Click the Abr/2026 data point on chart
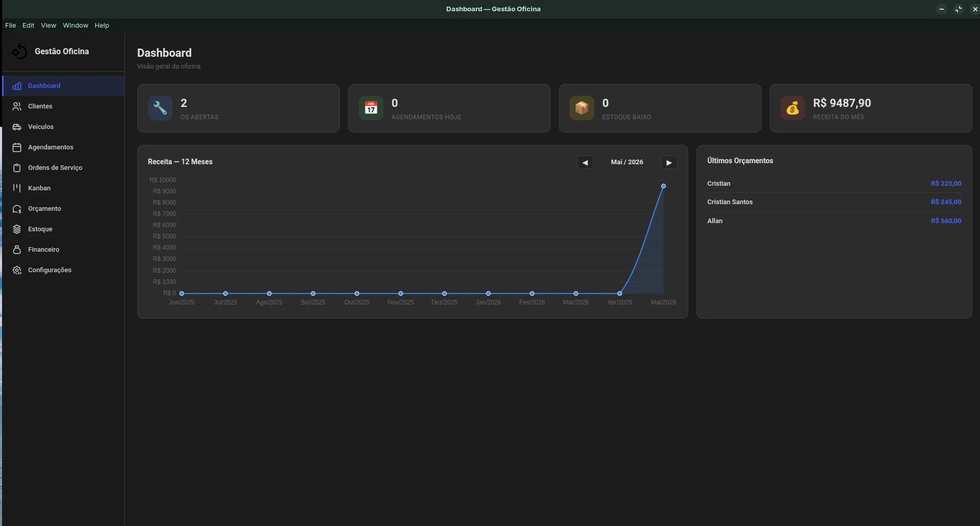The height and width of the screenshot is (526, 980). coord(620,294)
